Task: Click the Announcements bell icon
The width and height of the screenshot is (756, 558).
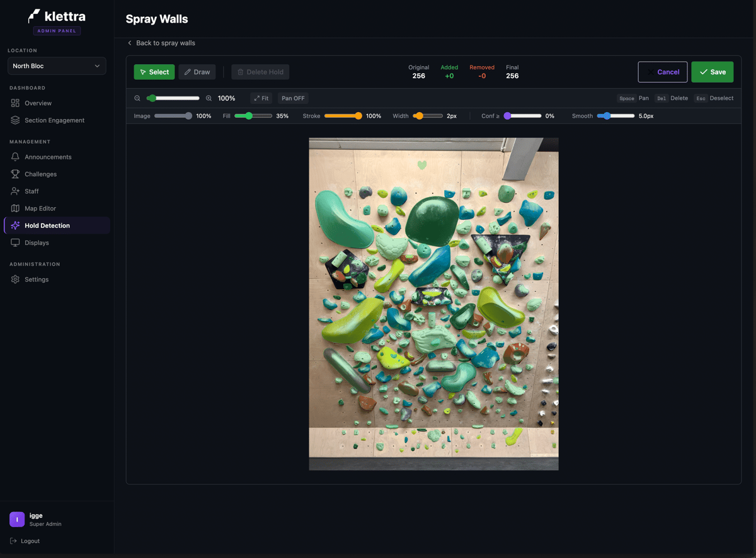Action: tap(15, 157)
